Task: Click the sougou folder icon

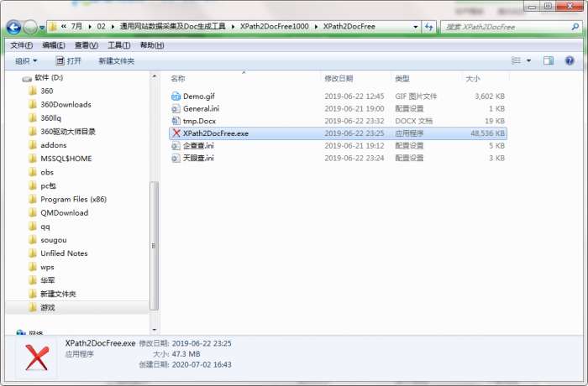Action: 33,240
